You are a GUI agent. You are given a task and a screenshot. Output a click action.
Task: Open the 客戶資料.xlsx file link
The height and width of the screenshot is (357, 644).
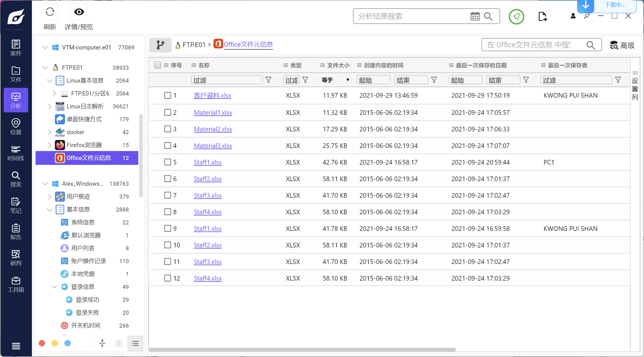coord(212,95)
